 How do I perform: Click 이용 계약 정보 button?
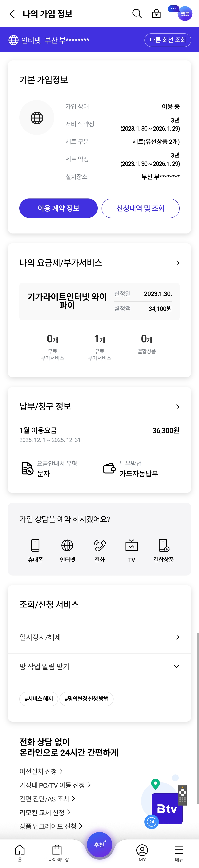[58, 208]
